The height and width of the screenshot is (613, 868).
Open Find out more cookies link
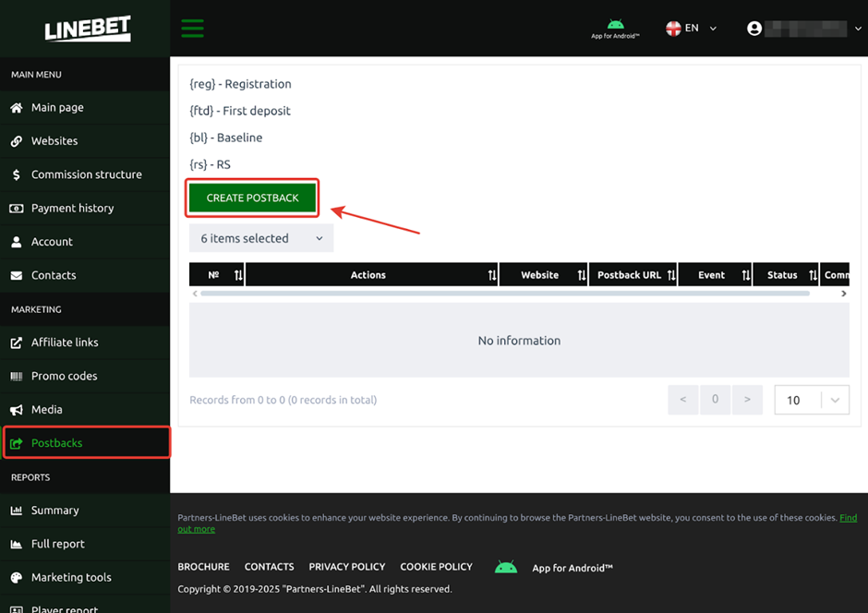848,518
